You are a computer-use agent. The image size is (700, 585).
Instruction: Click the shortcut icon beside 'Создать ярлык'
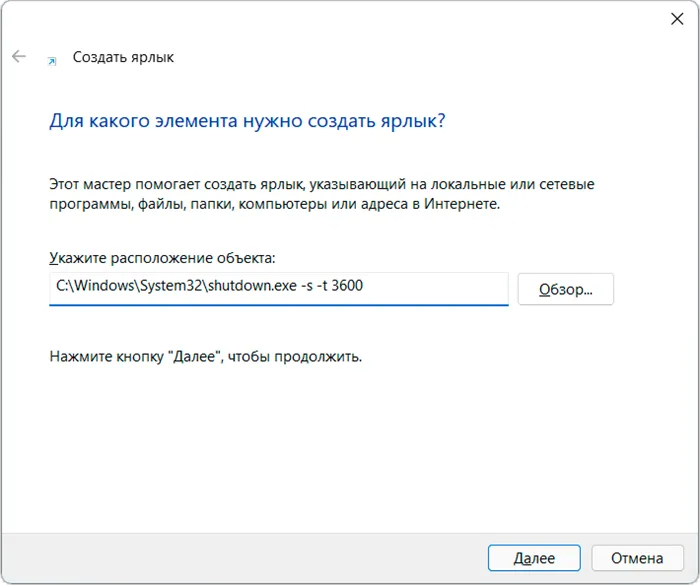[52, 61]
